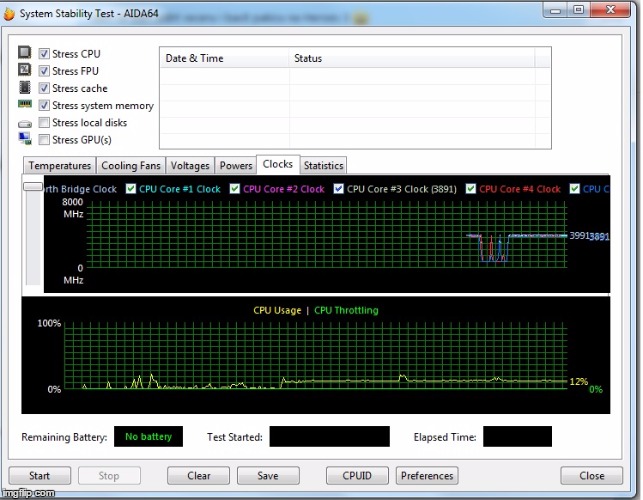
Task: Open the Powers tab
Action: tap(236, 166)
